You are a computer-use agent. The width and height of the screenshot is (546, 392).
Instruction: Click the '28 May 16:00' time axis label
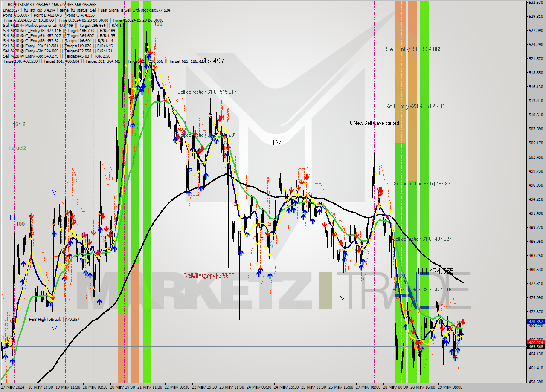coord(423,387)
